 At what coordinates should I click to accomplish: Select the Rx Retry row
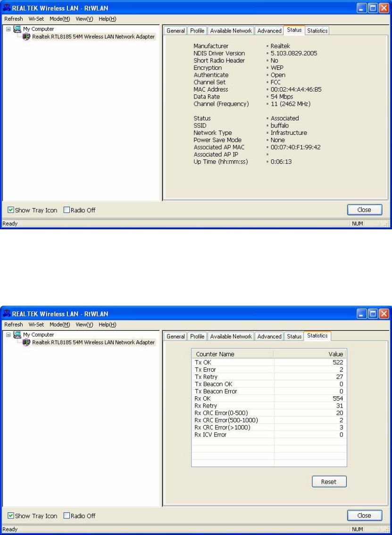(269, 406)
